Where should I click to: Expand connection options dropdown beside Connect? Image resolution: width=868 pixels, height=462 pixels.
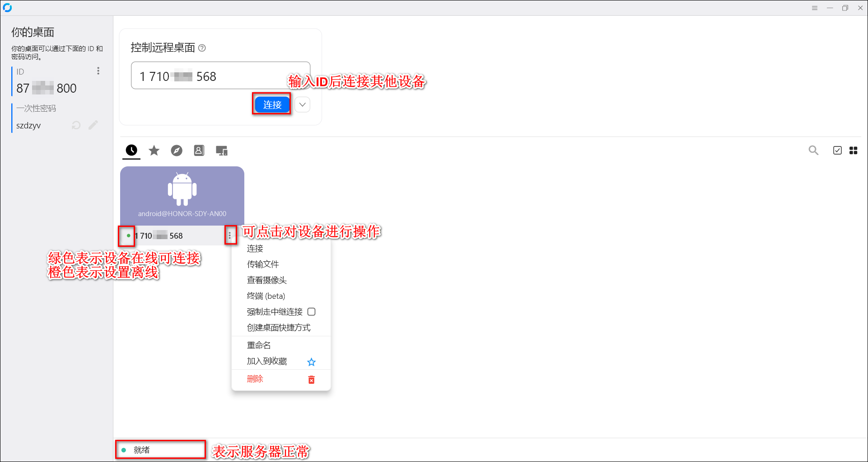[303, 104]
